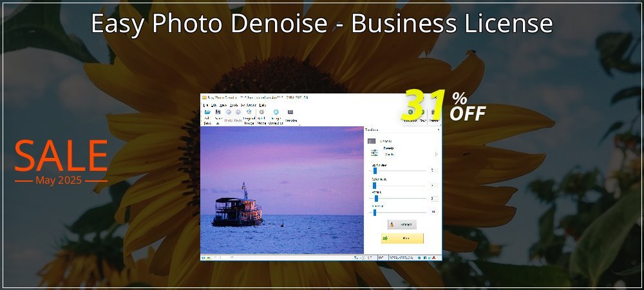644x290 pixels.
Task: Click the Denoise icon in the Toolbox panel
Action: pos(372,141)
